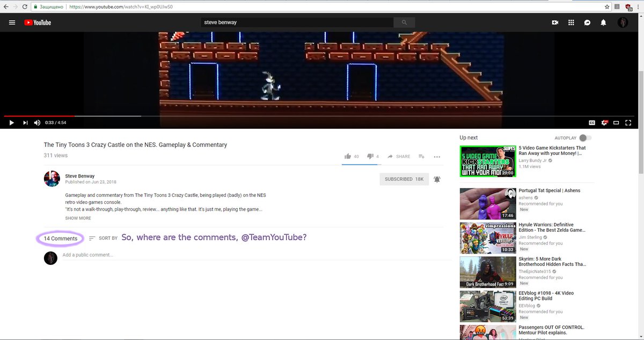
Task: Open Hyrule Warriors Definitive Edition thumbnail
Action: 488,238
